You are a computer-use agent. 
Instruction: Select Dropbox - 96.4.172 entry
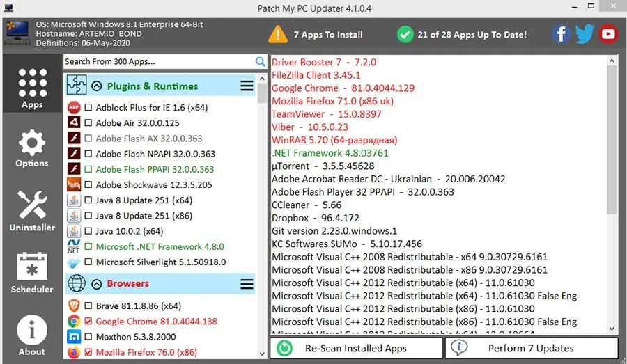point(315,218)
